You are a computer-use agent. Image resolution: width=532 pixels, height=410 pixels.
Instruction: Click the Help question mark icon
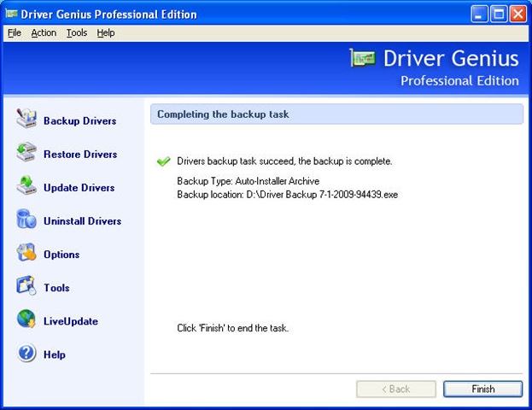point(26,353)
